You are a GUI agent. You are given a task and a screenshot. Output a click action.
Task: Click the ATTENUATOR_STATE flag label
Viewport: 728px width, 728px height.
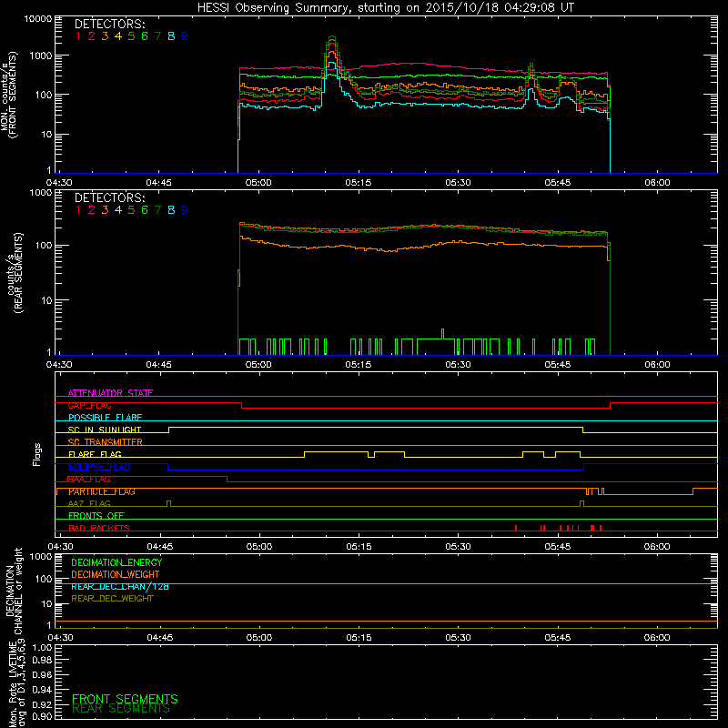tap(110, 393)
